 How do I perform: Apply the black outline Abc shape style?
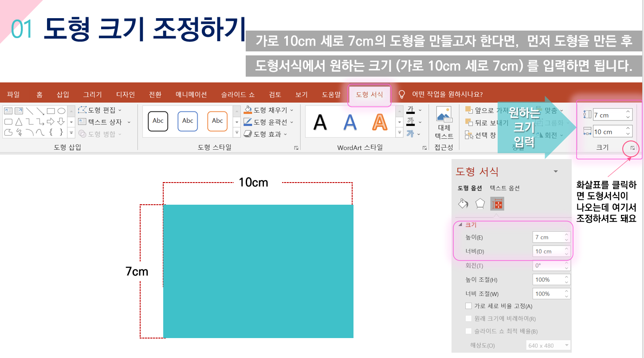(x=158, y=121)
